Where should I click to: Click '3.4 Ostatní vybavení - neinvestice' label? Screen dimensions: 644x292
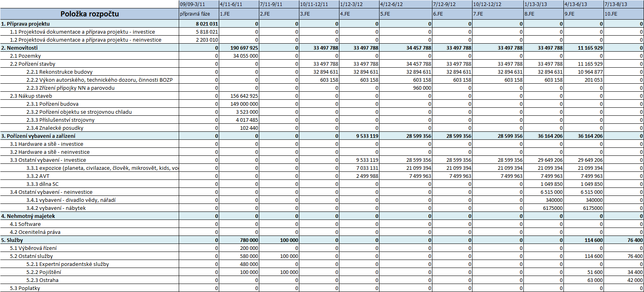(51, 192)
